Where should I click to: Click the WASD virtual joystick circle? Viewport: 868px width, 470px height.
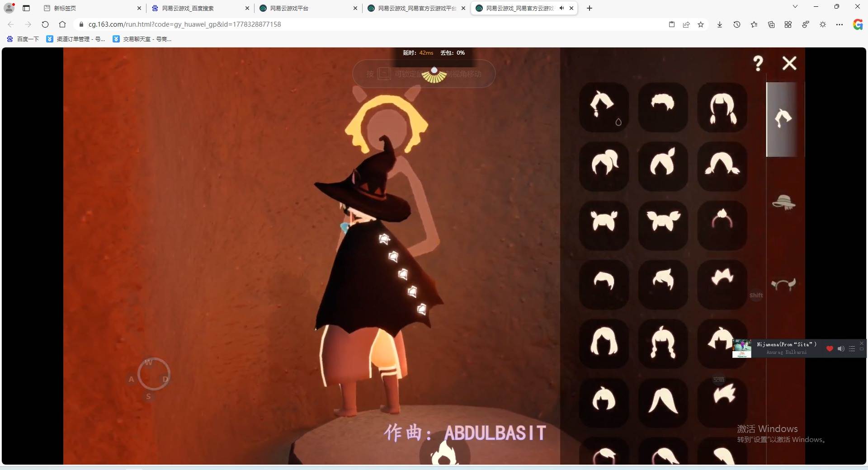pos(154,374)
